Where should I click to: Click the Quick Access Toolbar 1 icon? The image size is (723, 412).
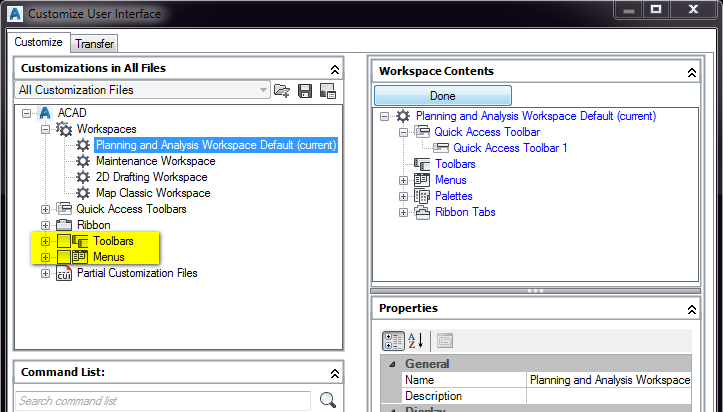(x=441, y=148)
